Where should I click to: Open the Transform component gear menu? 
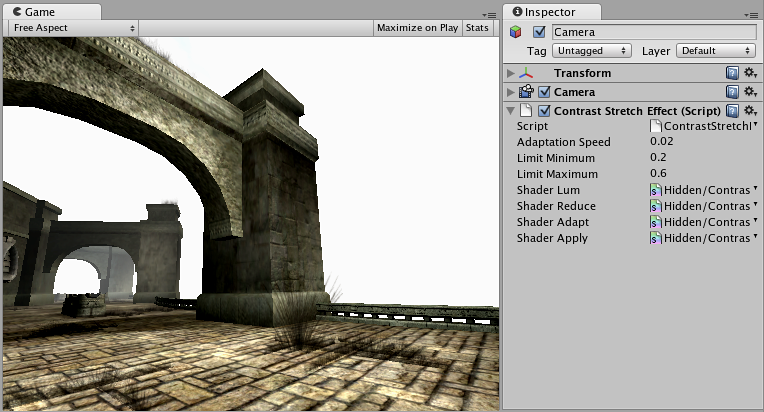[750, 73]
